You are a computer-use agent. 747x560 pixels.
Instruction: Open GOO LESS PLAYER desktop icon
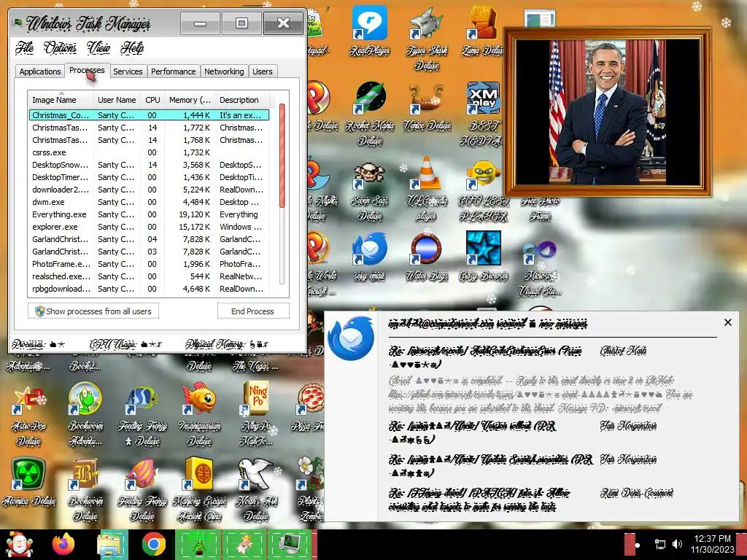[x=483, y=189]
